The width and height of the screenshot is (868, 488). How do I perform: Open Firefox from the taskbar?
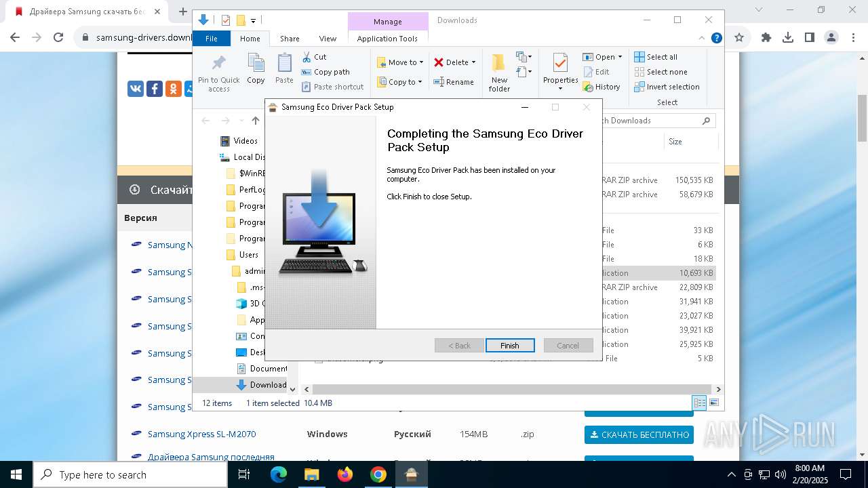pos(345,474)
